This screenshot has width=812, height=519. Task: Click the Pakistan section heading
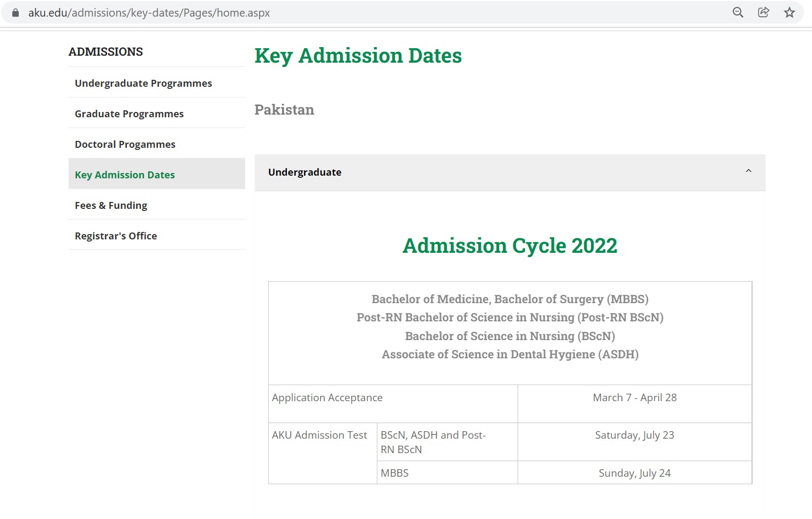(284, 109)
